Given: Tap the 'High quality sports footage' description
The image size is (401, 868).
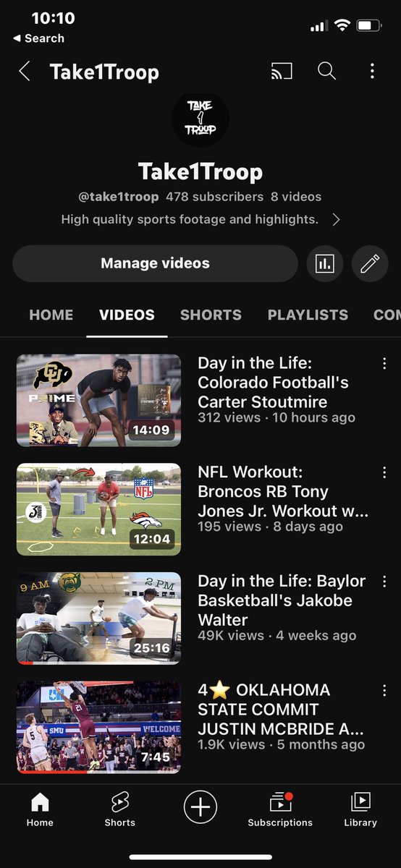Looking at the screenshot, I should (x=190, y=219).
